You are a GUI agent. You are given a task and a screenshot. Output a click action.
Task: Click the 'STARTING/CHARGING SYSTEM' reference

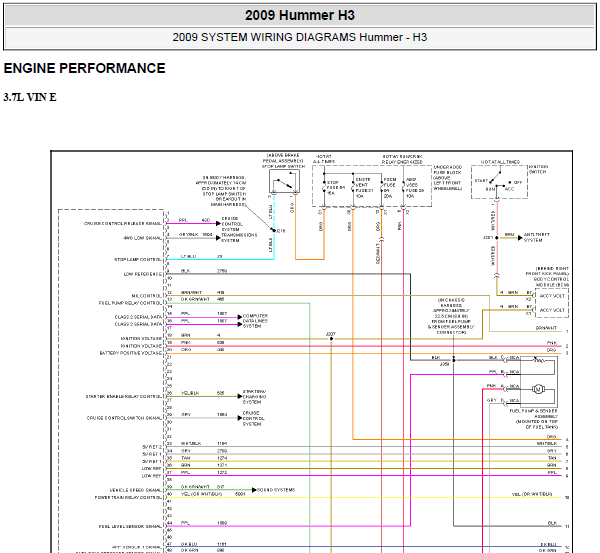[x=254, y=397]
